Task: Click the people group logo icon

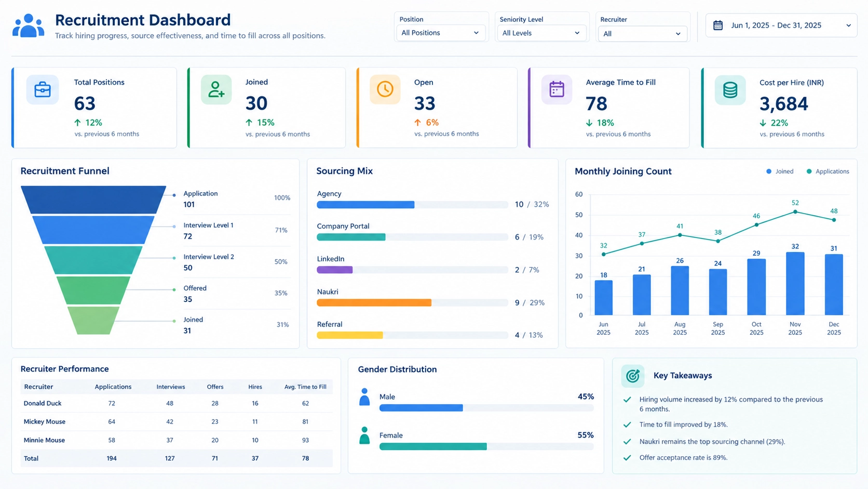Action: (x=28, y=25)
